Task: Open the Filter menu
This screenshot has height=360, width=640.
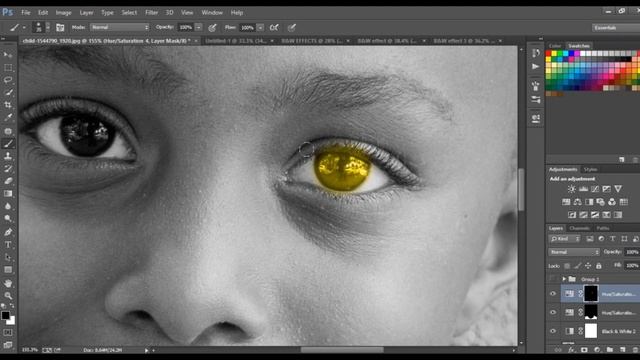Action: pos(151,13)
